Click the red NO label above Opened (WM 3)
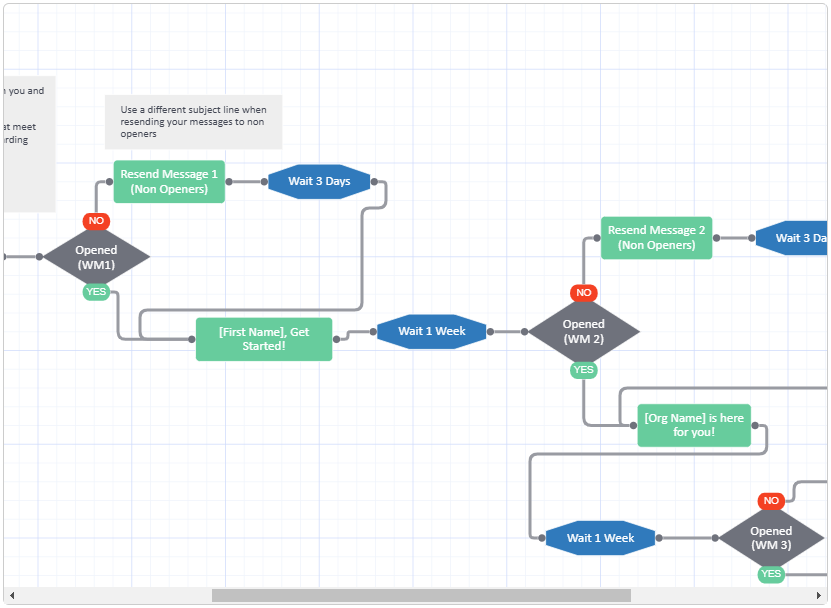 tap(771, 500)
